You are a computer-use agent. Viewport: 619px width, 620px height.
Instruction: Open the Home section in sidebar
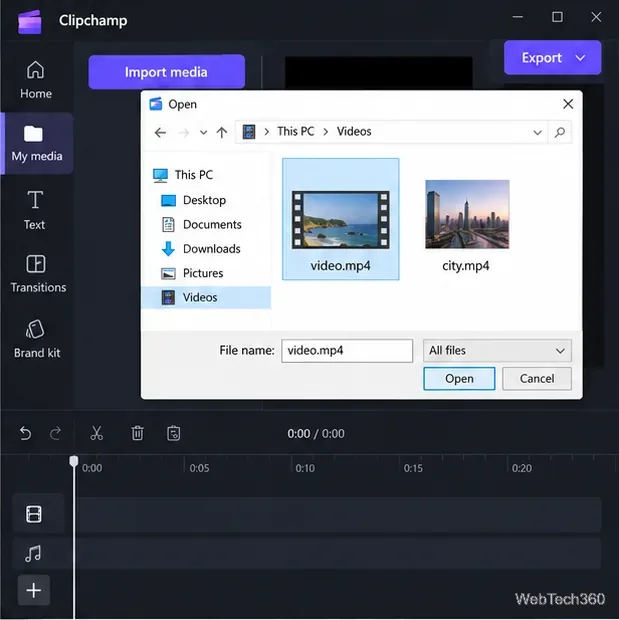click(36, 80)
